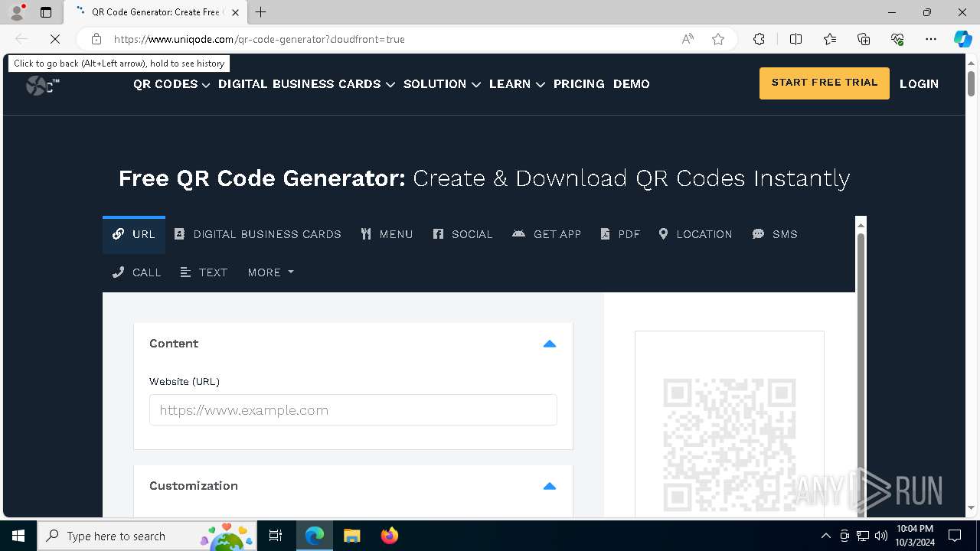The height and width of the screenshot is (551, 980).
Task: Collapse the Customization section
Action: tap(549, 486)
